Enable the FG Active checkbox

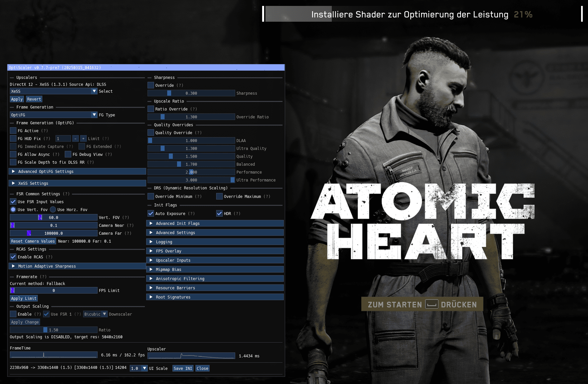(13, 131)
